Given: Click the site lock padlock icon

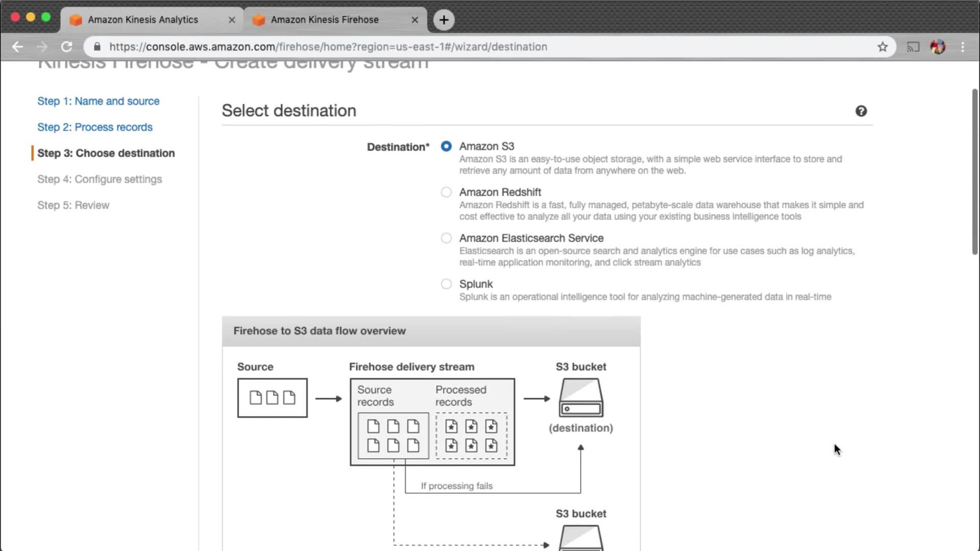Looking at the screenshot, I should (97, 47).
